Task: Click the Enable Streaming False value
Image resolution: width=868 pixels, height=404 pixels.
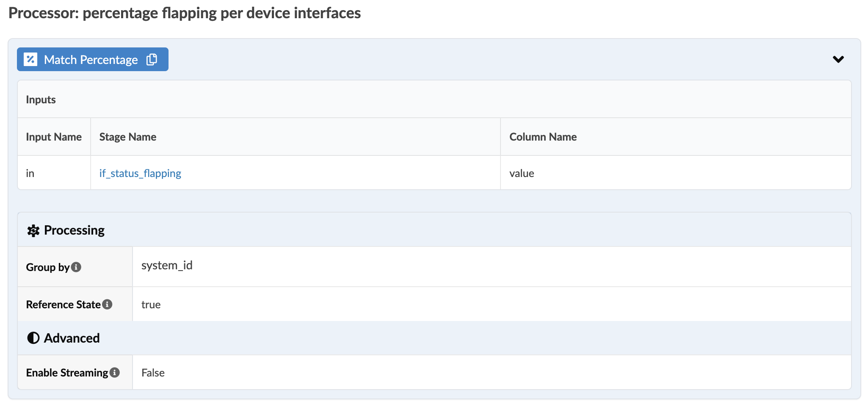Action: click(x=153, y=373)
